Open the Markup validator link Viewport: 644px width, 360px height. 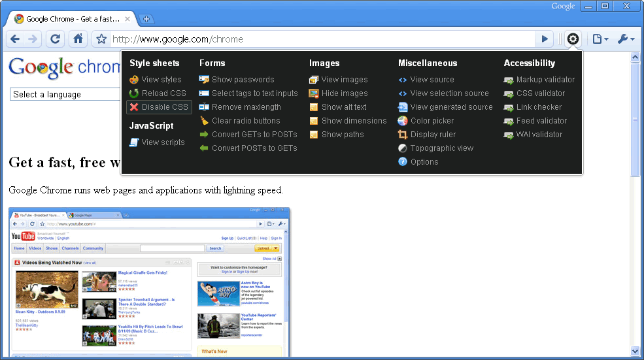[x=545, y=80]
